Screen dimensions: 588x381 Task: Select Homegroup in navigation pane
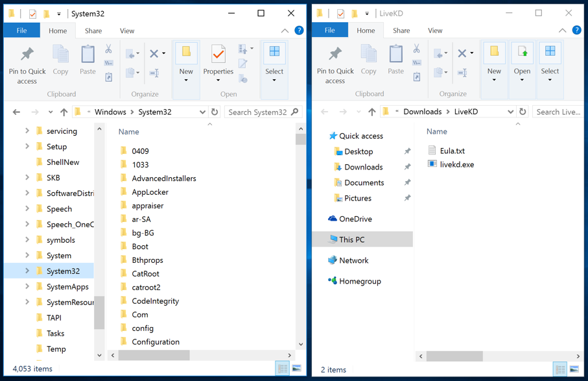pos(355,281)
